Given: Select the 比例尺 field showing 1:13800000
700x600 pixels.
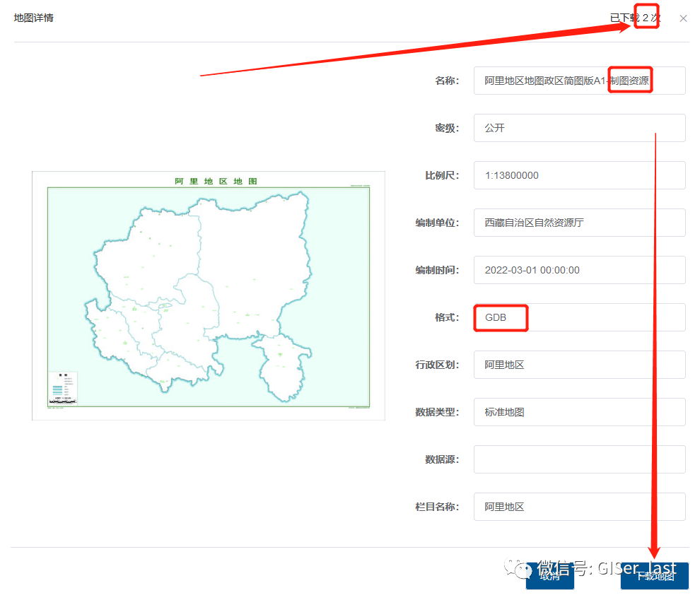Looking at the screenshot, I should tap(580, 175).
